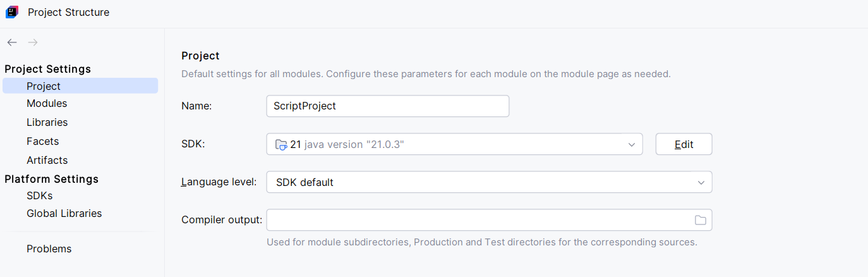Click the back navigation arrow

12,42
